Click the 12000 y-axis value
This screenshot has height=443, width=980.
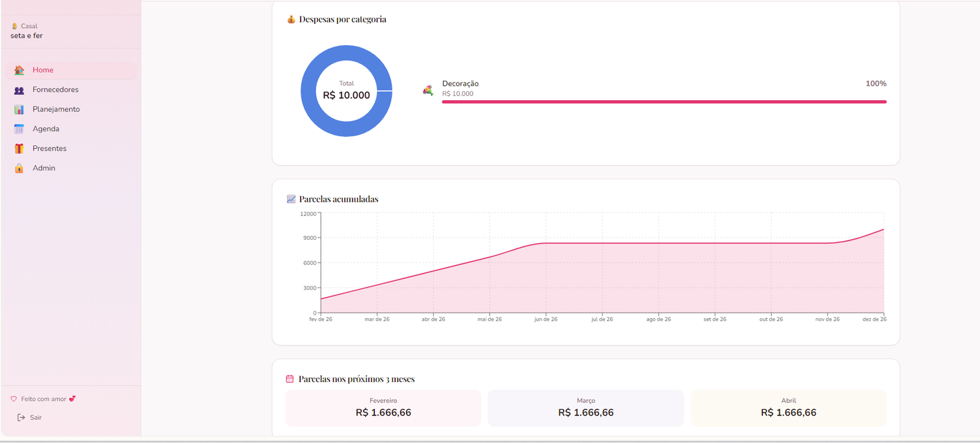pyautogui.click(x=308, y=214)
